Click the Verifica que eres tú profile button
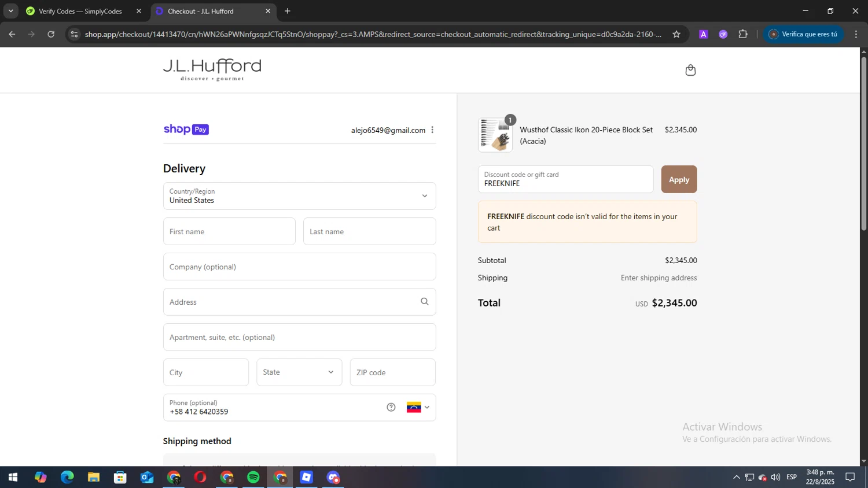This screenshot has height=488, width=868. [x=803, y=34]
